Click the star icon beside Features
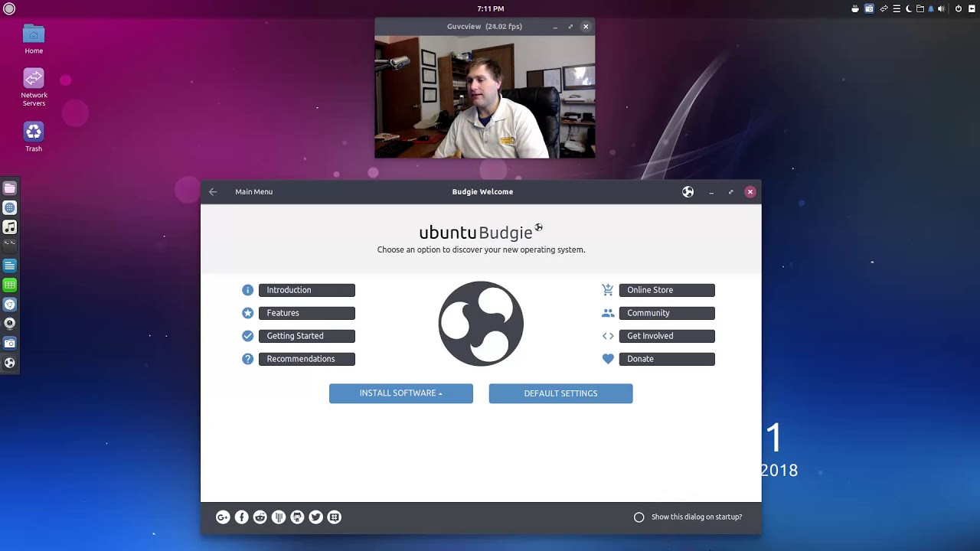 [x=247, y=313]
